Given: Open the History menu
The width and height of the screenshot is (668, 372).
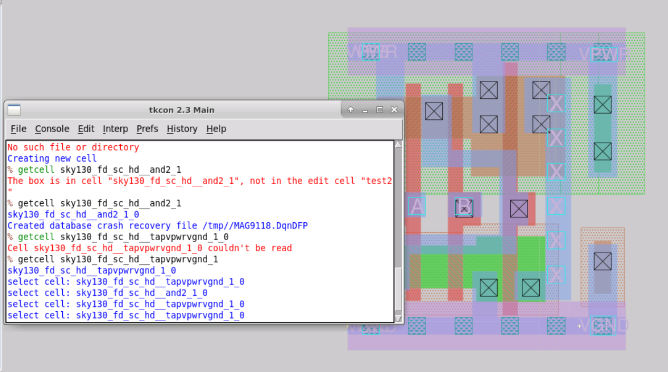Looking at the screenshot, I should [182, 129].
